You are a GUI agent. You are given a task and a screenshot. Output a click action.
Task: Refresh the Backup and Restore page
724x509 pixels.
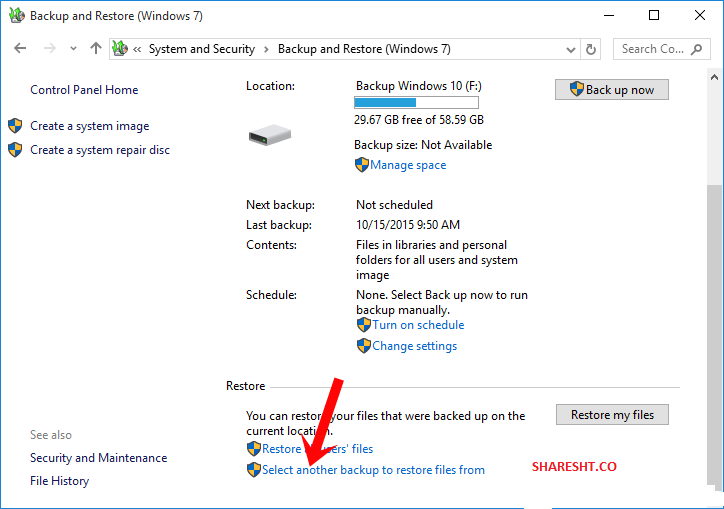(x=591, y=49)
